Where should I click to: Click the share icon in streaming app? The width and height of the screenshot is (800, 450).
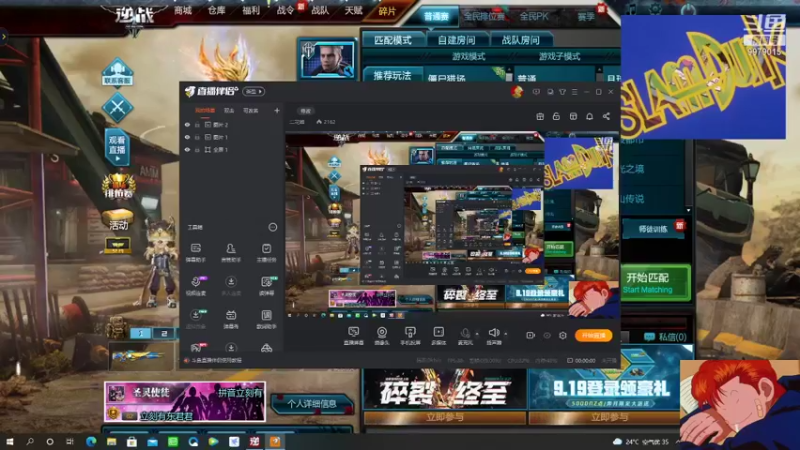pos(606,116)
